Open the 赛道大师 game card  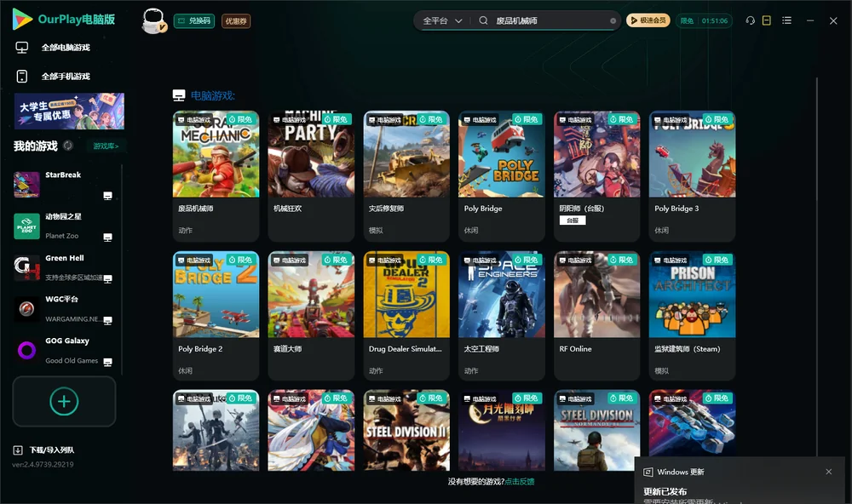coord(311,316)
